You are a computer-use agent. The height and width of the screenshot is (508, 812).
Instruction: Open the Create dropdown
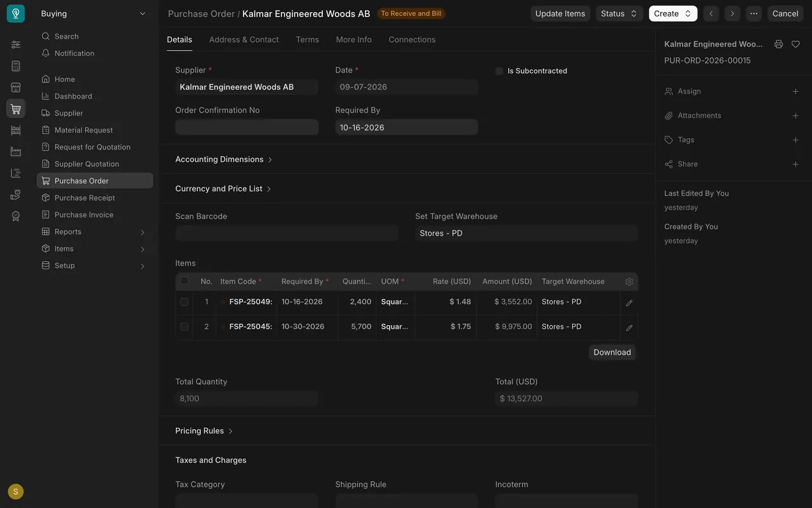coord(673,13)
